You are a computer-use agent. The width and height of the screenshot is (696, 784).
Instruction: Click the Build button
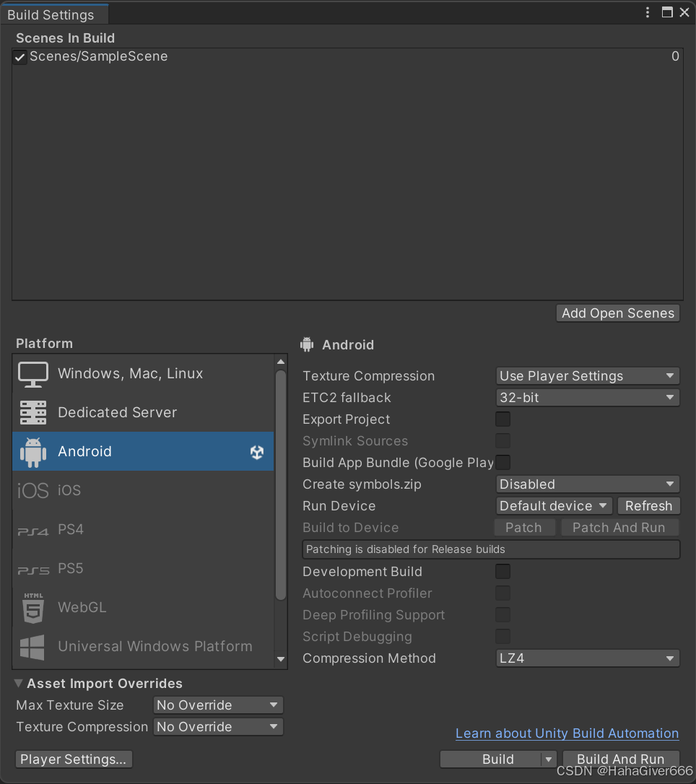click(491, 759)
